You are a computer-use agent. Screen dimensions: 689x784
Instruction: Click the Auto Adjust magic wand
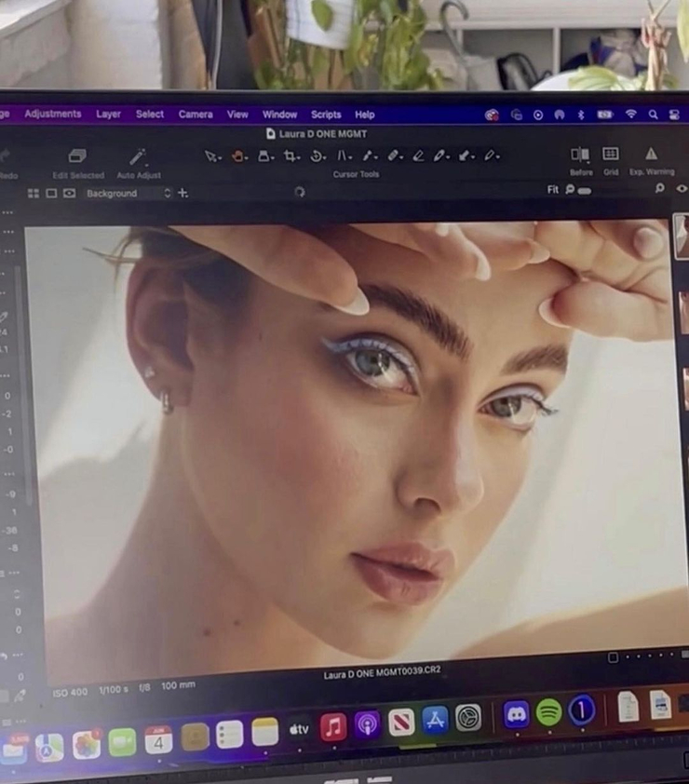(x=138, y=156)
